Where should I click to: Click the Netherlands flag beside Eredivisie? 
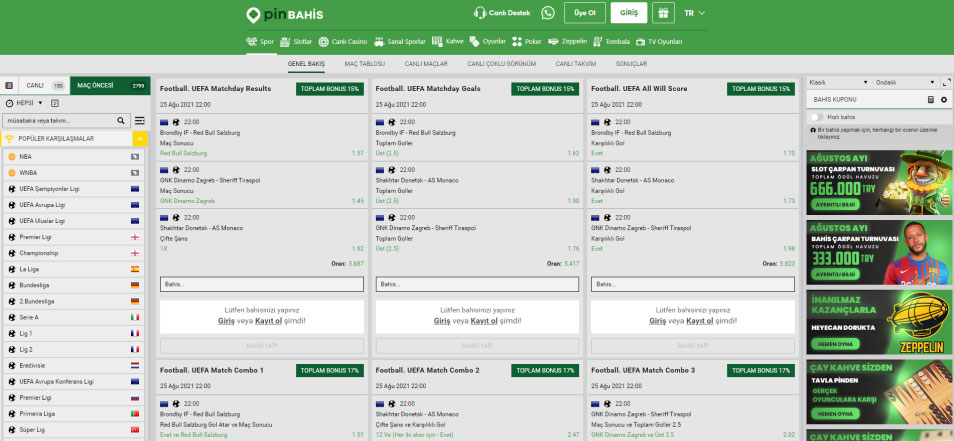[x=135, y=366]
